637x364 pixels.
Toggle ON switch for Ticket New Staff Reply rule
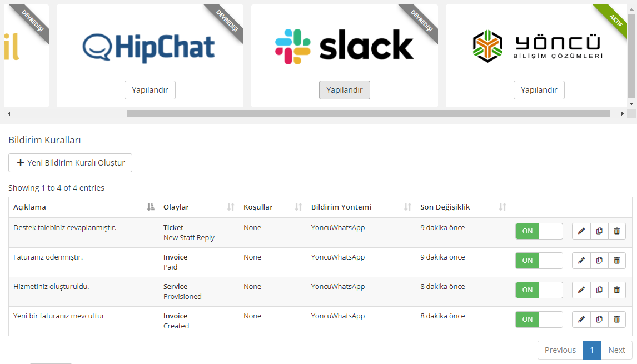coord(539,231)
